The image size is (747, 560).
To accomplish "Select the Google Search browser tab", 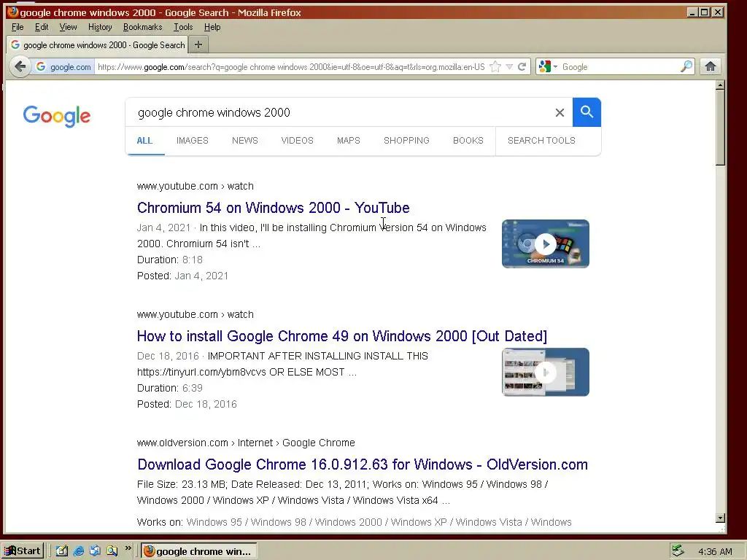I will coord(97,44).
